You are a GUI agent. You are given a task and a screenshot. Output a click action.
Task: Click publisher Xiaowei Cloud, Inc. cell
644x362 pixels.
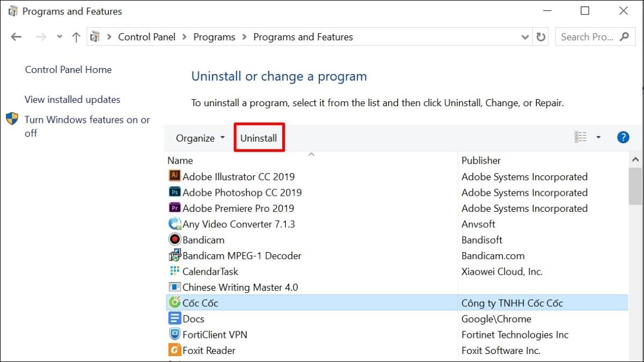[x=502, y=271]
